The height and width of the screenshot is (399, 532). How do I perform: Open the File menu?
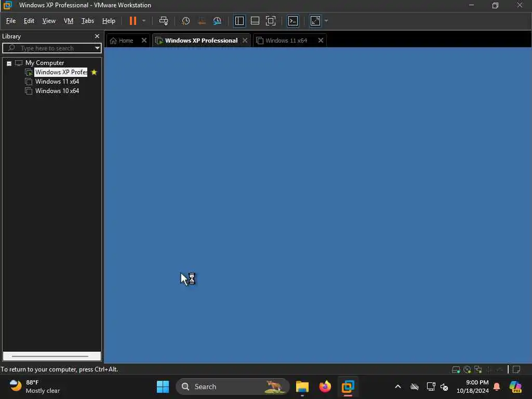point(11,21)
